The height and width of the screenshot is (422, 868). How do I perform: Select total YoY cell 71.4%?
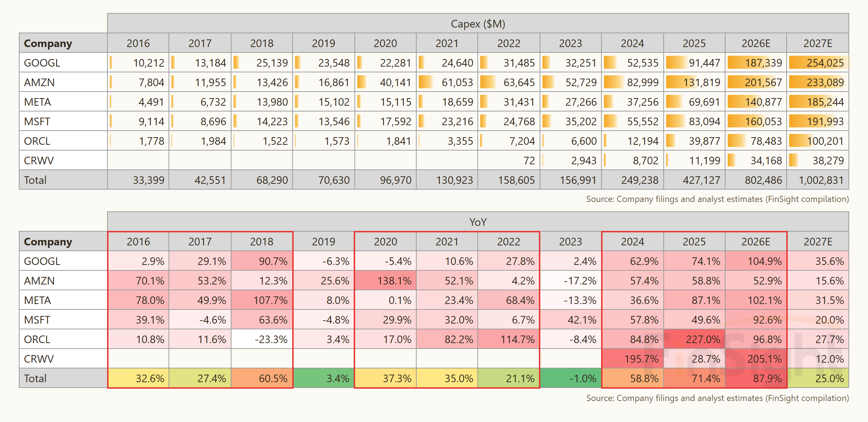(694, 378)
